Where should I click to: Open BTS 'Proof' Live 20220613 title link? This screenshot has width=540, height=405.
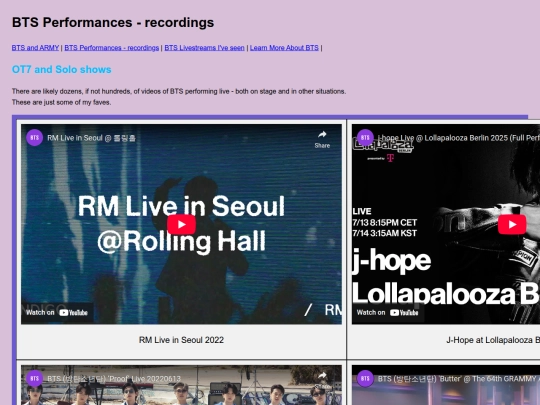click(114, 379)
